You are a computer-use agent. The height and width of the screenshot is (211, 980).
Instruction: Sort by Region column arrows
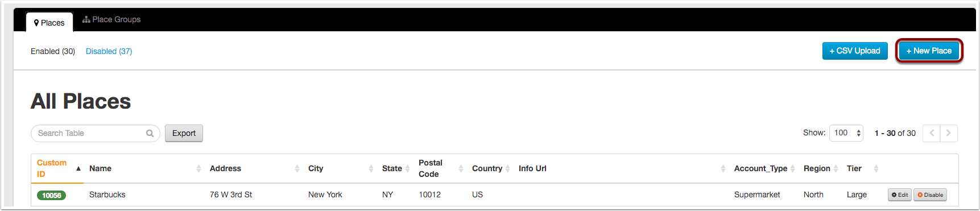pyautogui.click(x=836, y=168)
